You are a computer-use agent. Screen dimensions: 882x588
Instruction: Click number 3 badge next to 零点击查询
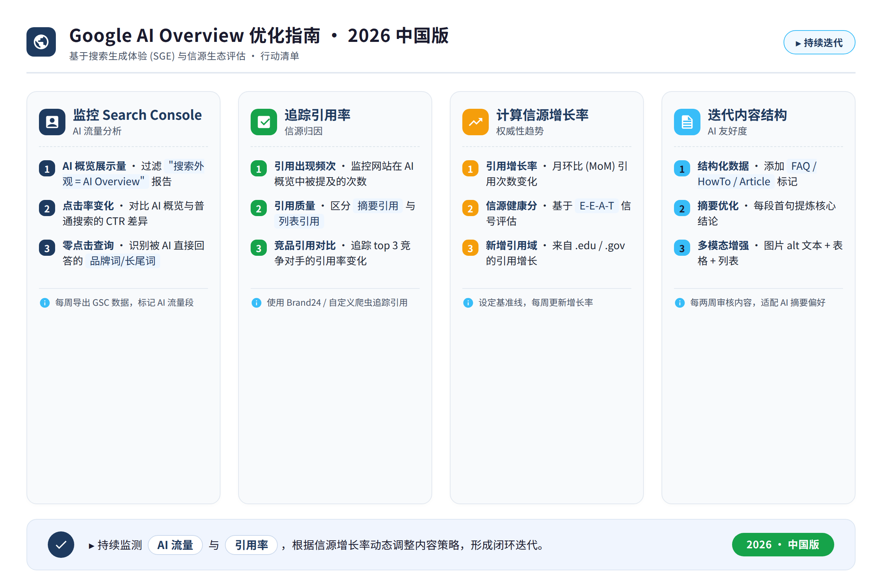coord(47,248)
